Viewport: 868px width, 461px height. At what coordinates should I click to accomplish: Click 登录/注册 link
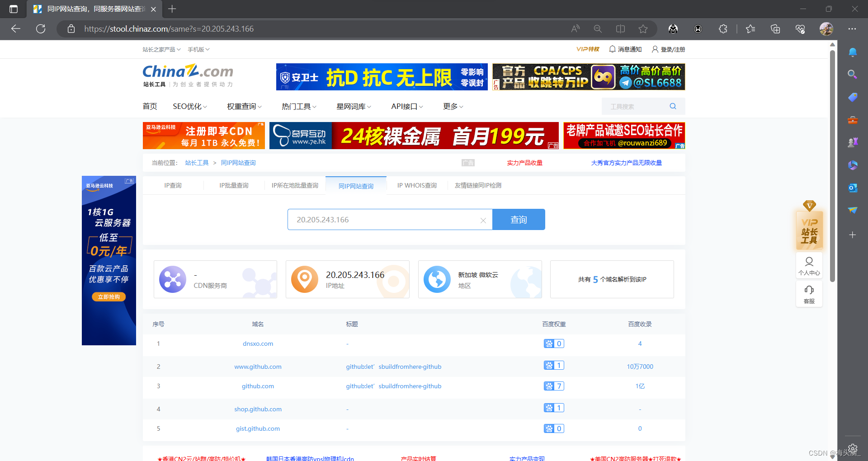pyautogui.click(x=668, y=49)
